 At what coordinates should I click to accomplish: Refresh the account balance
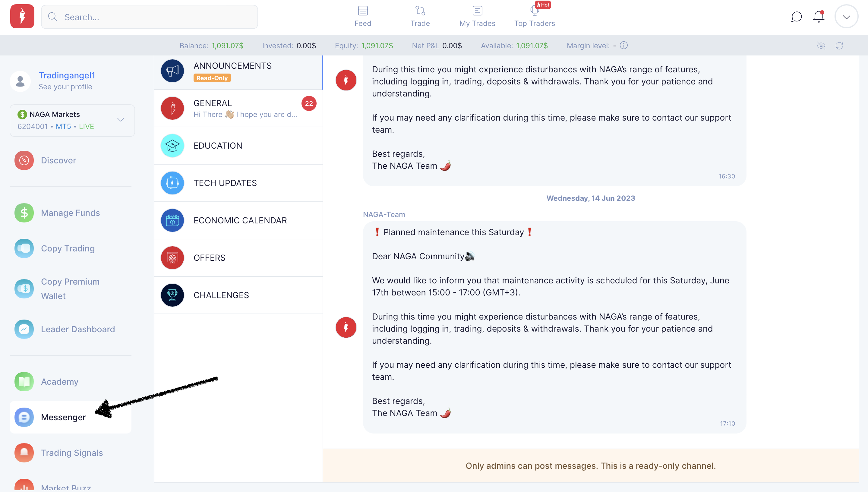pos(840,45)
